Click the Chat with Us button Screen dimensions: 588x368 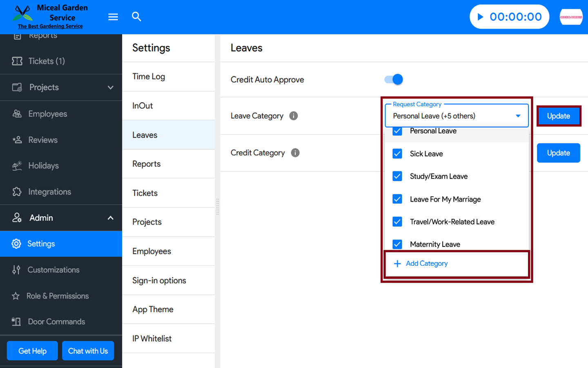coord(88,351)
